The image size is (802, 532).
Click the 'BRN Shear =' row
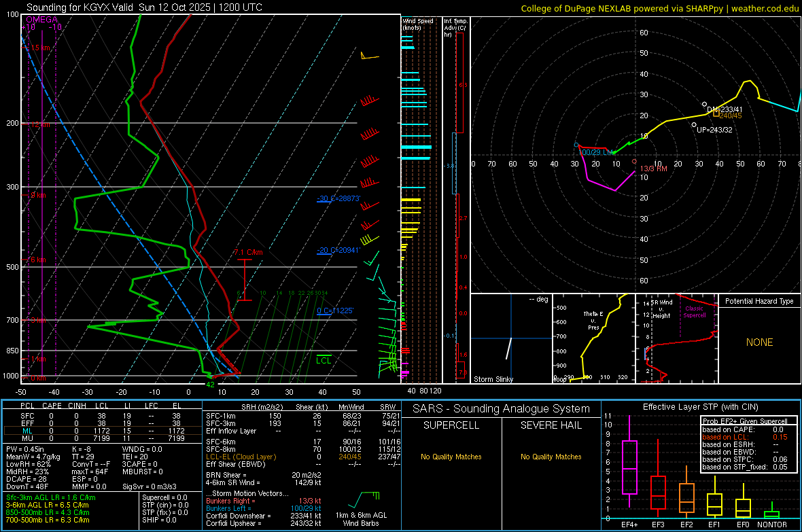(264, 475)
